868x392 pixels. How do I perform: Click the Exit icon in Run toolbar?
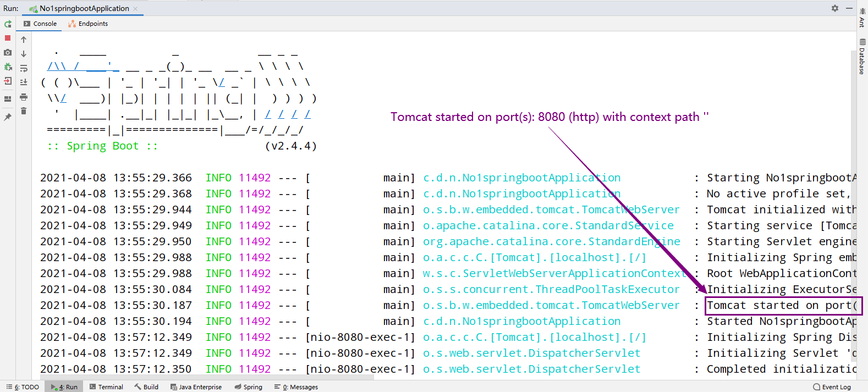point(8,81)
